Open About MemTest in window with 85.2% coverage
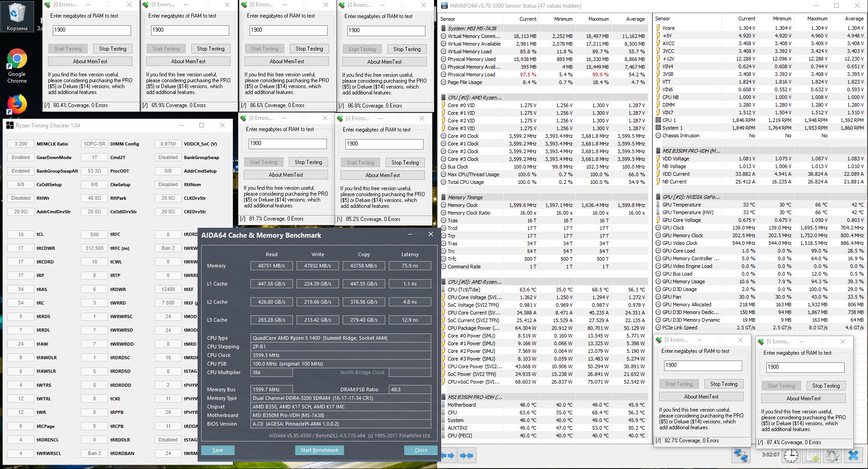The height and width of the screenshot is (469, 868). pyautogui.click(x=383, y=175)
